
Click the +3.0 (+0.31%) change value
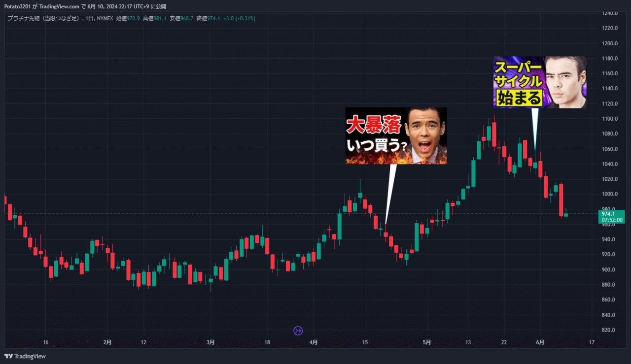click(239, 18)
